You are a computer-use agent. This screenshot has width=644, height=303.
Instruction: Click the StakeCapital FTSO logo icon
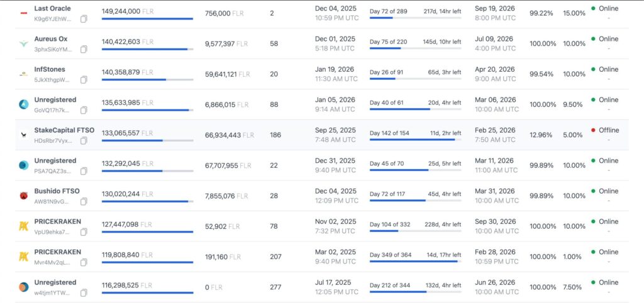[x=23, y=135]
